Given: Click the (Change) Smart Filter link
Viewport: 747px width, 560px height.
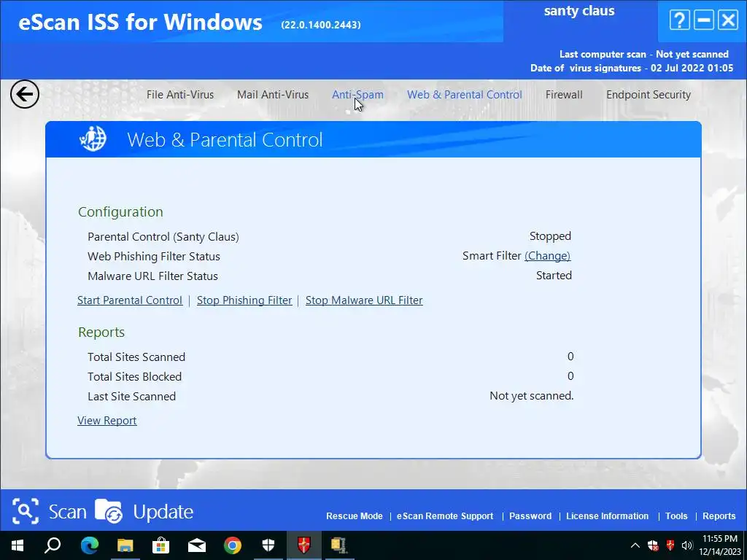Looking at the screenshot, I should click(547, 256).
